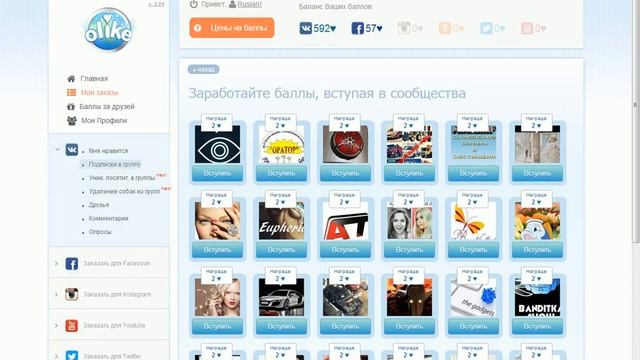
Task: Open Мои заказы menu item
Action: 100,93
